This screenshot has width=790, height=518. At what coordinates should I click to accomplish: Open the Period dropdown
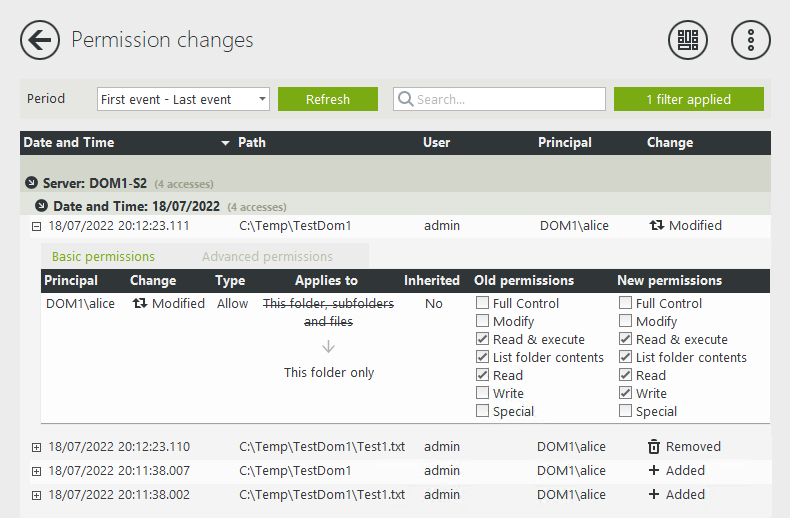coord(183,99)
